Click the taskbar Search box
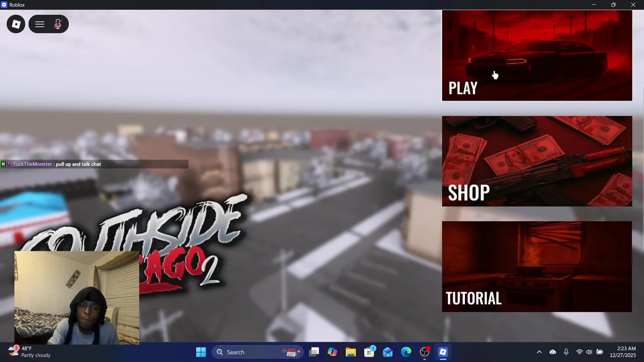 click(258, 352)
